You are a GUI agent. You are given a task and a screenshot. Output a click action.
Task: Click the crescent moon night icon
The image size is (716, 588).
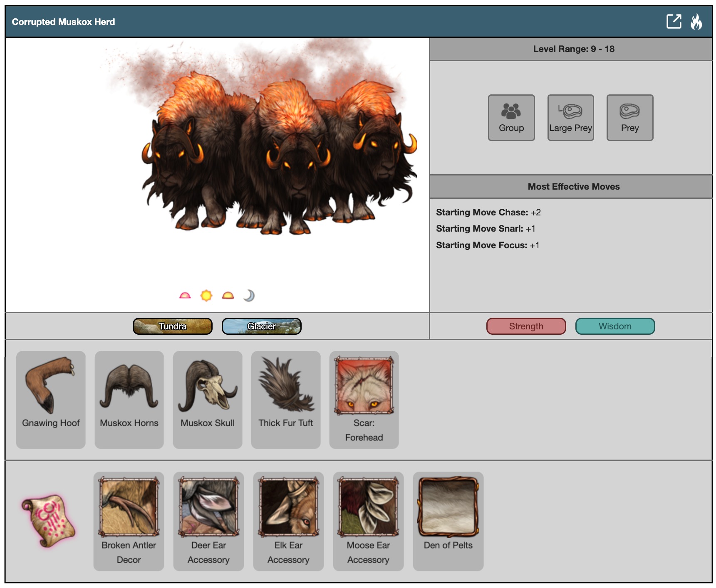click(x=249, y=296)
